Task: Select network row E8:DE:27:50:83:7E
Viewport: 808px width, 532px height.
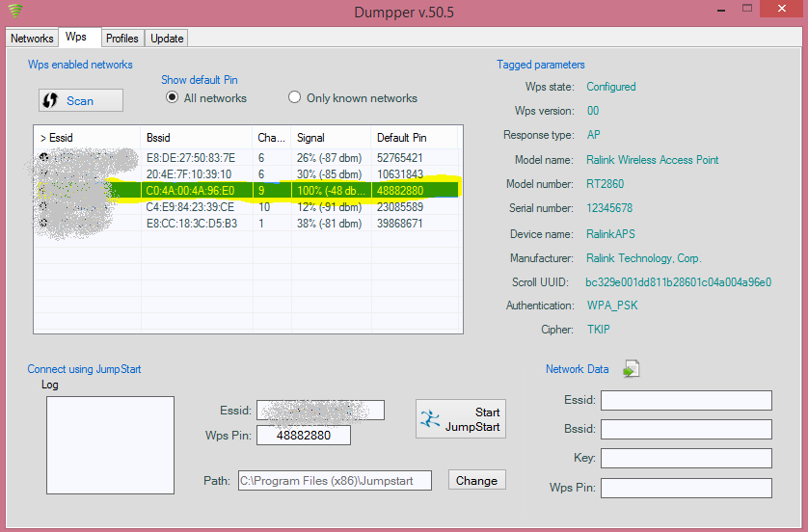Action: click(x=248, y=158)
